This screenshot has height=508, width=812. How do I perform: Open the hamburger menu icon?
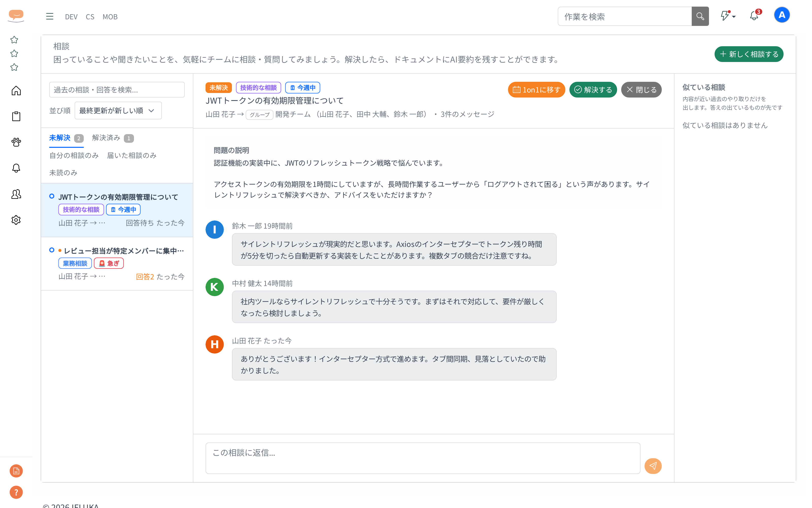pyautogui.click(x=50, y=17)
